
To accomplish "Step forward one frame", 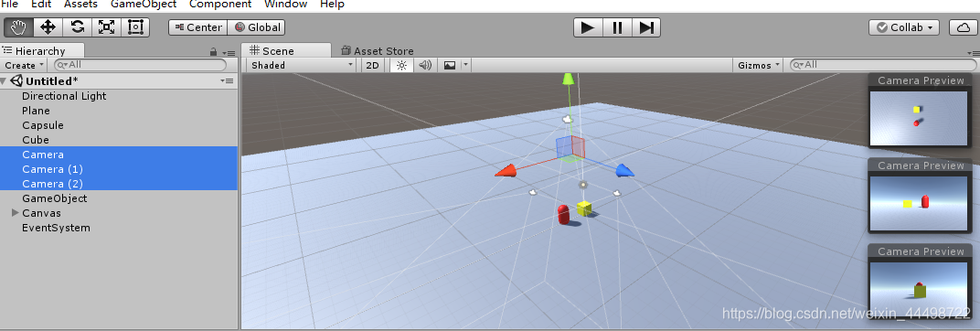I will (x=646, y=27).
